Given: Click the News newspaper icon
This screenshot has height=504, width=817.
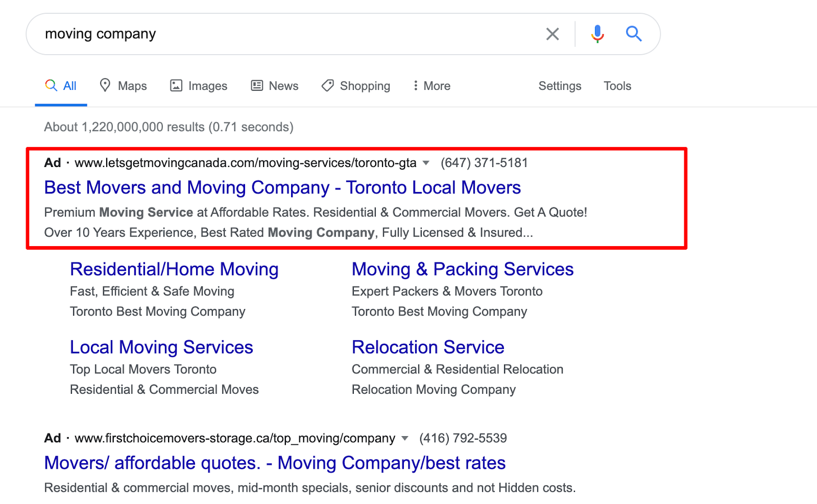Looking at the screenshot, I should (257, 85).
